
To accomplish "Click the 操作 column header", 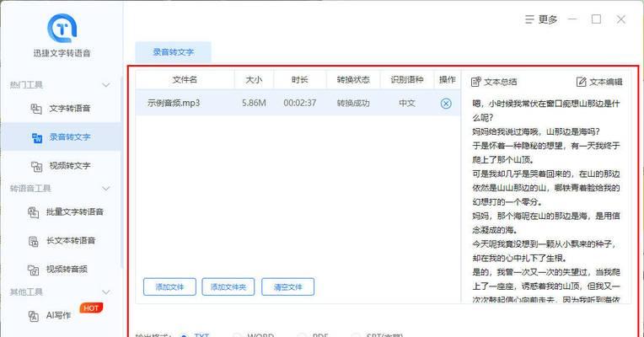I will 448,80.
